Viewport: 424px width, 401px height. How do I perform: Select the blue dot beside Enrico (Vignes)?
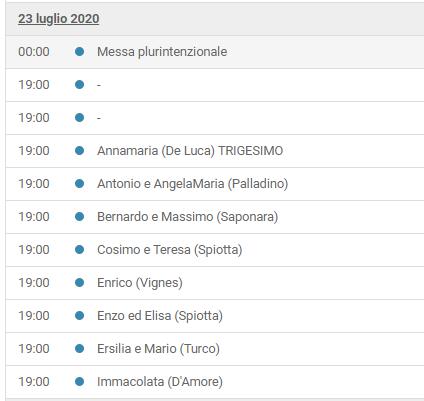click(79, 283)
